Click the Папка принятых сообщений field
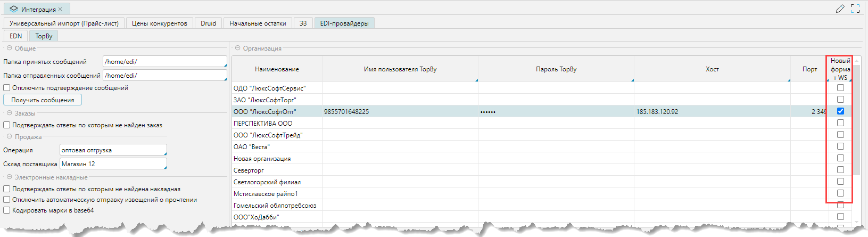This screenshot has width=868, height=237. pos(164,62)
